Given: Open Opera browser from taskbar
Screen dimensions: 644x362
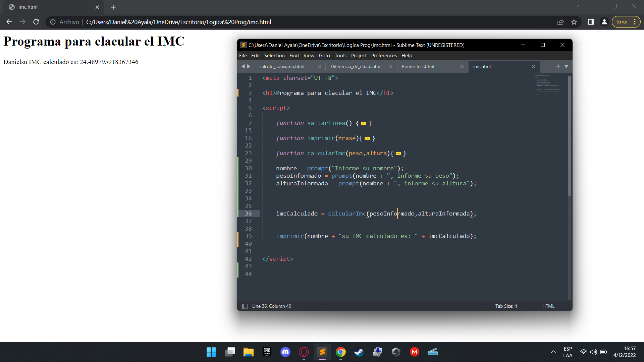Looking at the screenshot, I should (304, 352).
